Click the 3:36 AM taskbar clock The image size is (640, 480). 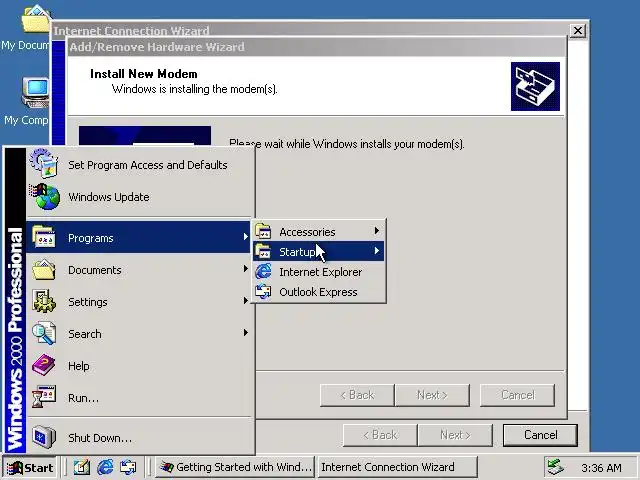coord(601,467)
